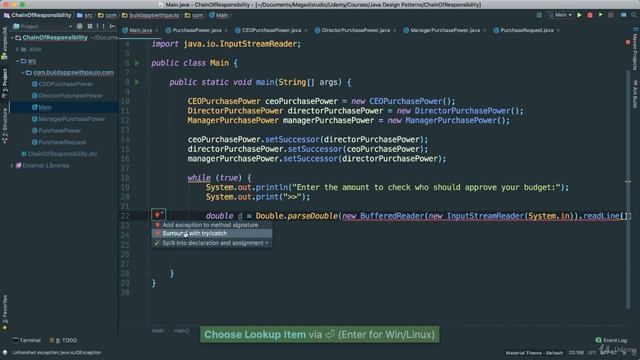
Task: Click the editor vertical scrollbar
Action: point(628,190)
